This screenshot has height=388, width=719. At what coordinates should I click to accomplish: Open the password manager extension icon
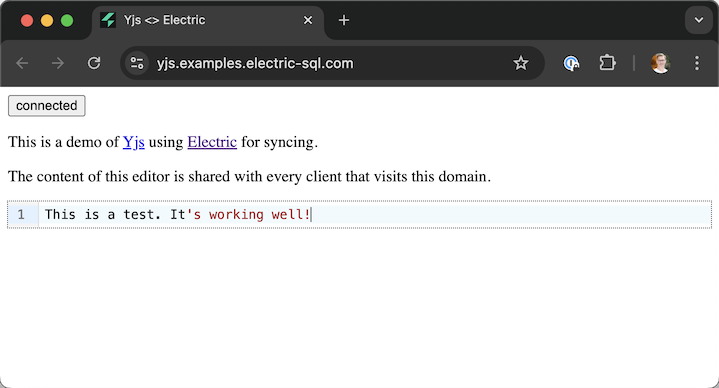click(571, 63)
